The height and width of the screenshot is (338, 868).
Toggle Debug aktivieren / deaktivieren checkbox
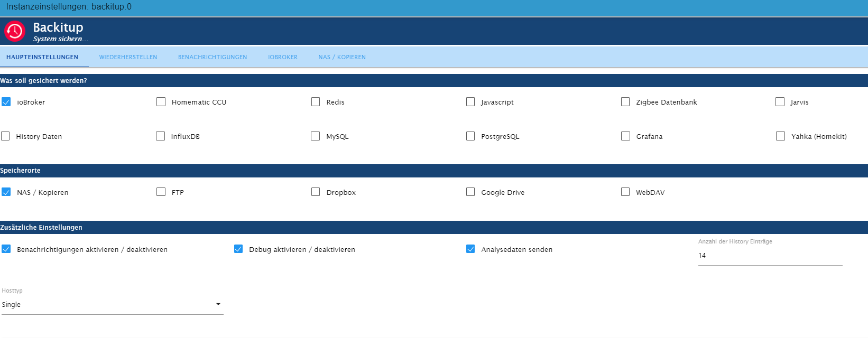238,249
